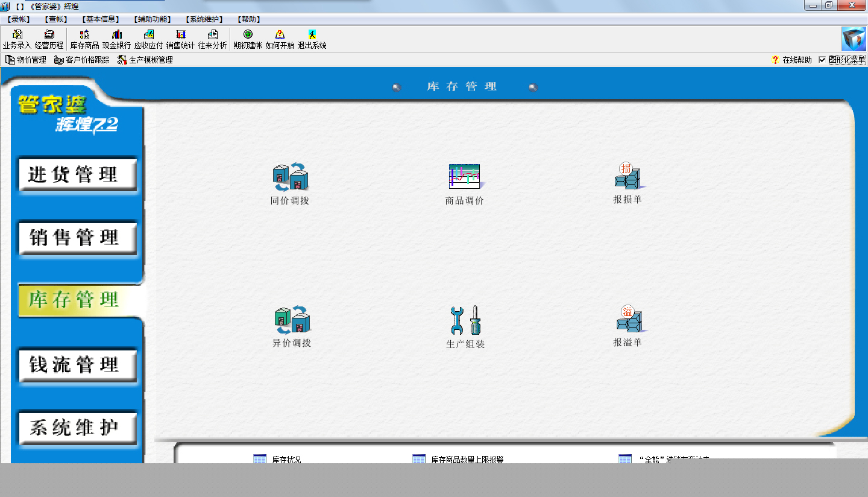Image resolution: width=868 pixels, height=497 pixels.
Task: Switch to 销售管理 module
Action: tap(78, 238)
